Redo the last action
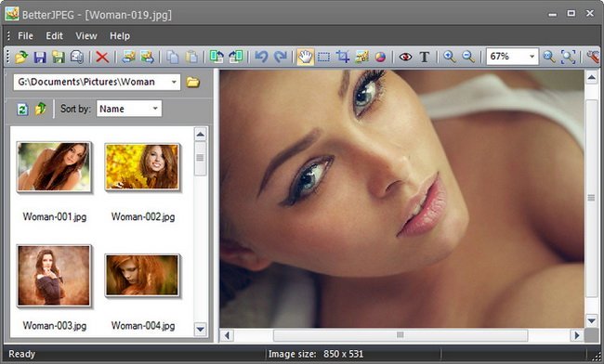This screenshot has height=364, width=604. tap(280, 57)
